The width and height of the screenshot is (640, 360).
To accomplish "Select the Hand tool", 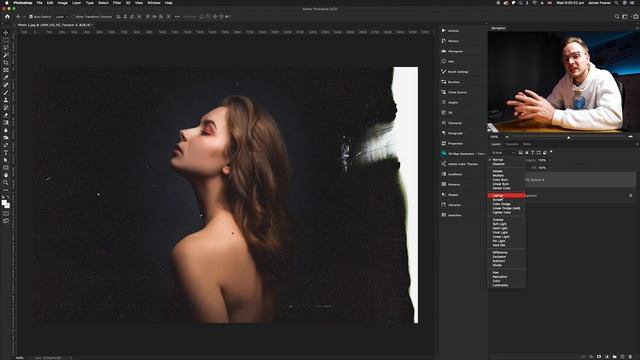I will [6, 175].
